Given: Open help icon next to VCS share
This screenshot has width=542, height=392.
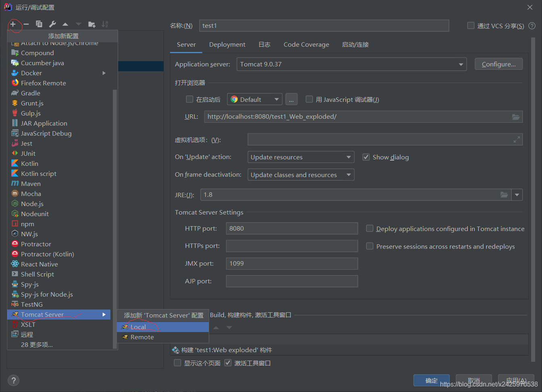Looking at the screenshot, I should pyautogui.click(x=532, y=26).
